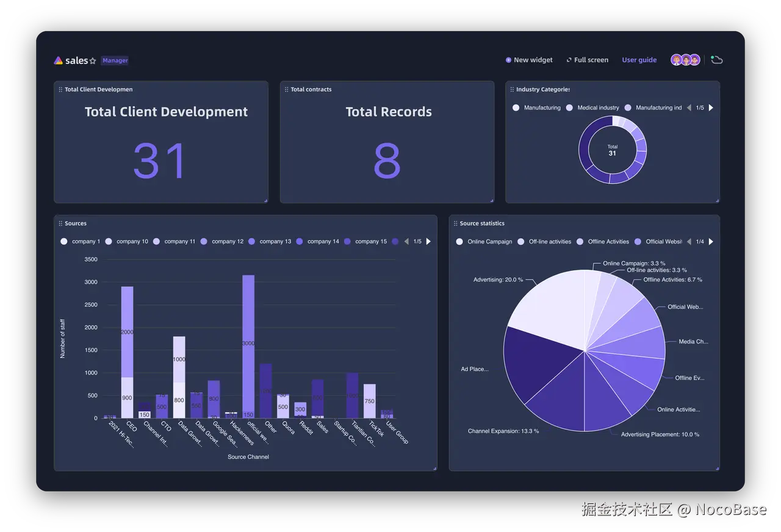
Task: Click the sales app logo icon
Action: tap(59, 60)
